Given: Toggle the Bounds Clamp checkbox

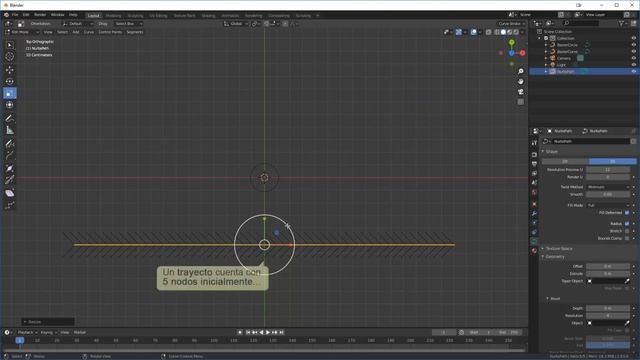Looking at the screenshot, I should coord(627,238).
